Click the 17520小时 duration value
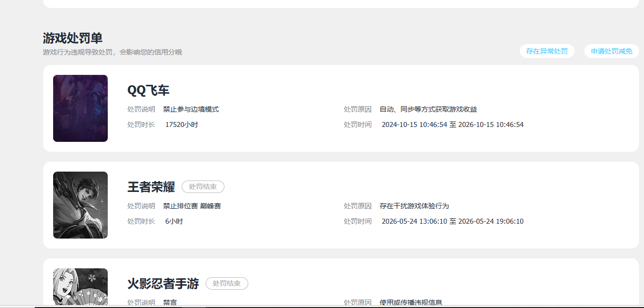The width and height of the screenshot is (644, 308). coord(182,124)
